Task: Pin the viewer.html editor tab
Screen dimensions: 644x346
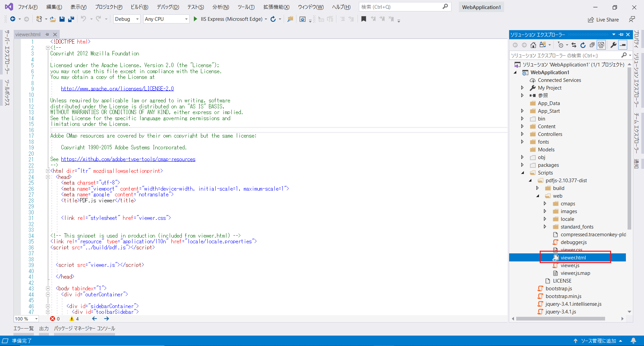Action: [47, 34]
